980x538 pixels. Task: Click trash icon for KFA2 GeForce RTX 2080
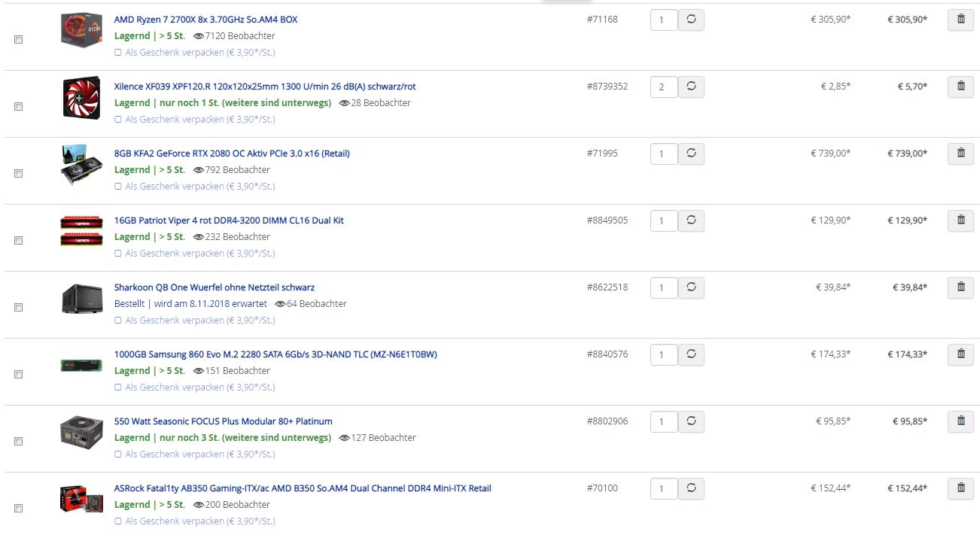960,153
